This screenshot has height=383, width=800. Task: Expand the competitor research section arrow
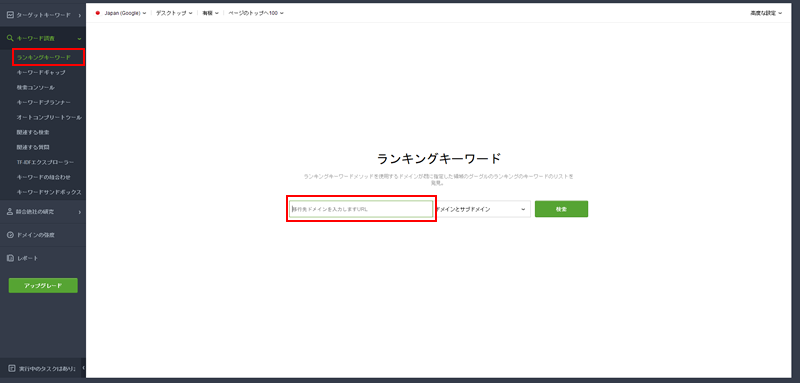pyautogui.click(x=80, y=212)
